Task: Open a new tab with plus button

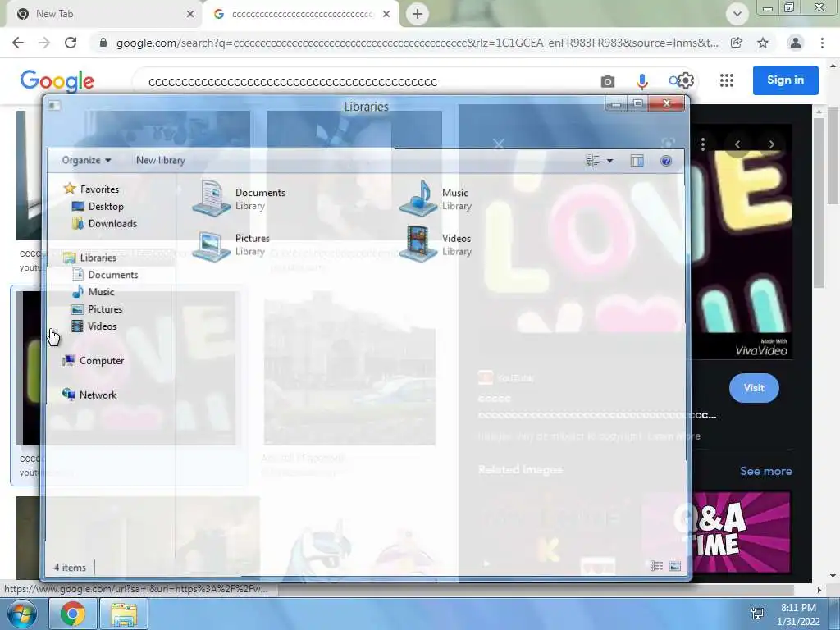Action: [418, 14]
